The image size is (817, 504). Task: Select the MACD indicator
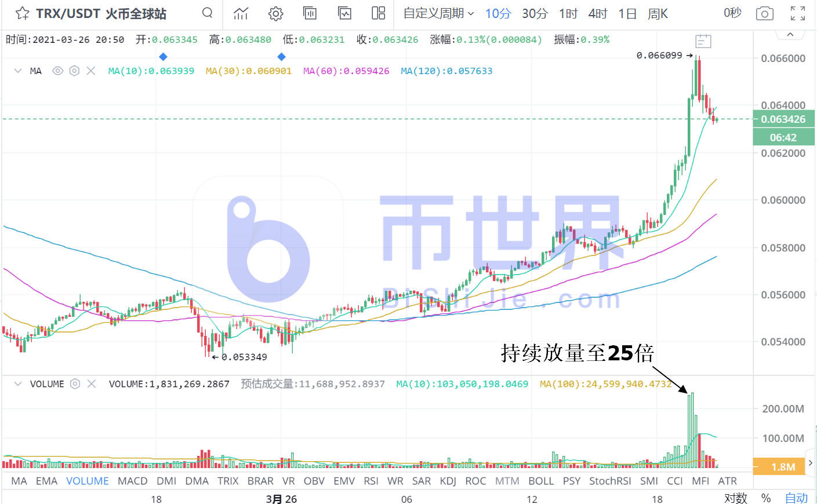[132, 481]
